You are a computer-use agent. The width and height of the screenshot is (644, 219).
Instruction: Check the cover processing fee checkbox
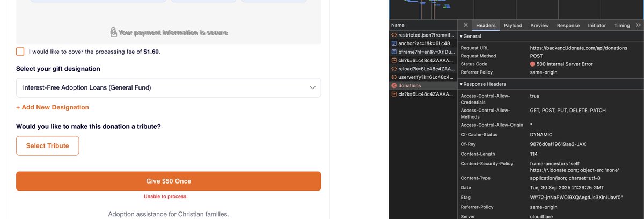(x=20, y=52)
